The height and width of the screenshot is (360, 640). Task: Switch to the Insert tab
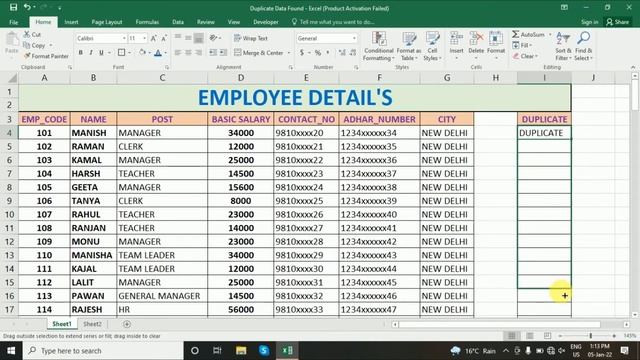[71, 22]
